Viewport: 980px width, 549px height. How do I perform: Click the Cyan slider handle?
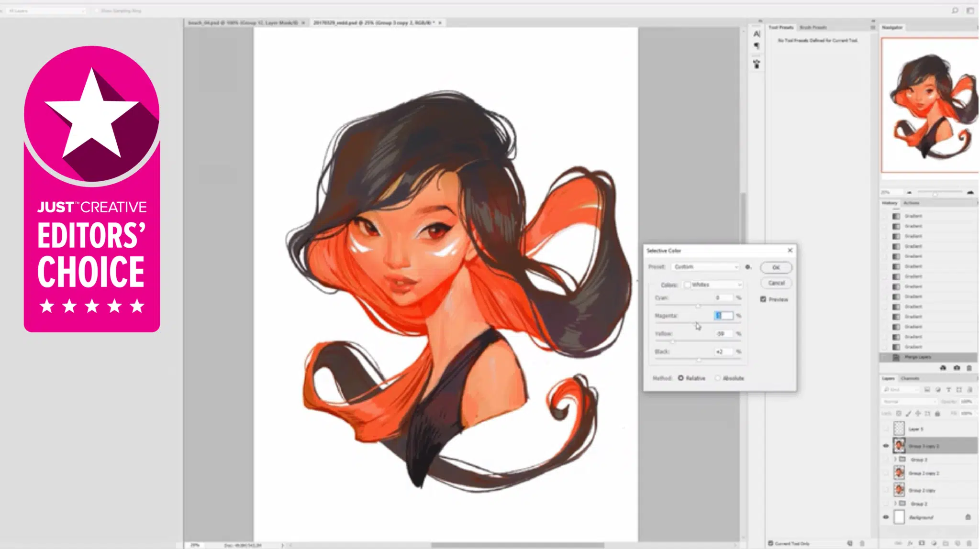[698, 306]
